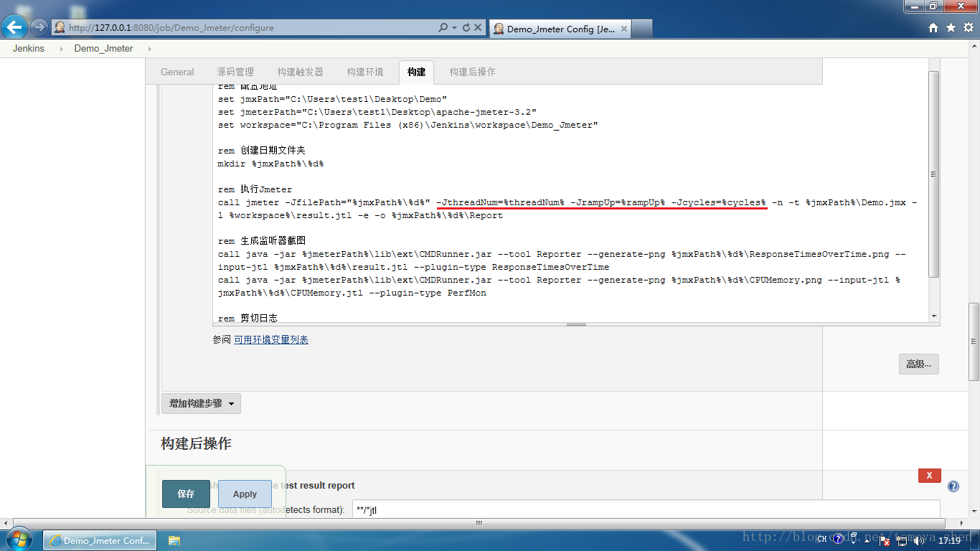Switch to the 源码管理 tab
The image size is (980, 551).
235,72
